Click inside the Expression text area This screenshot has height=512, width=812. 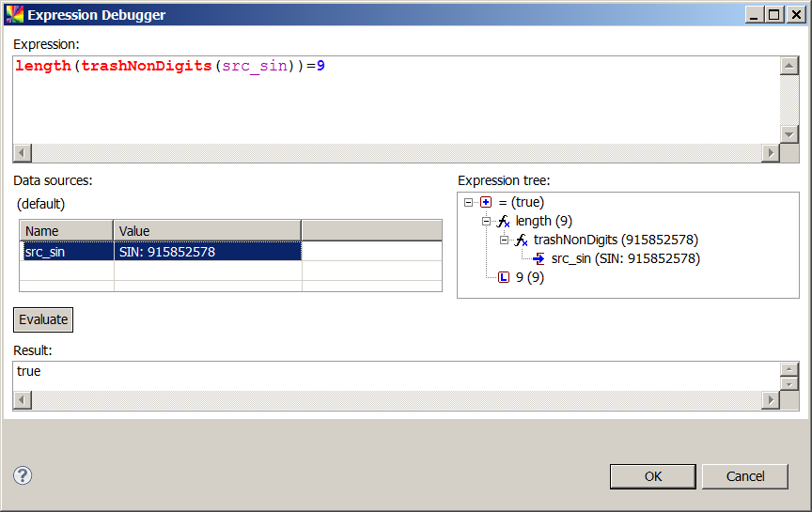tap(395, 103)
